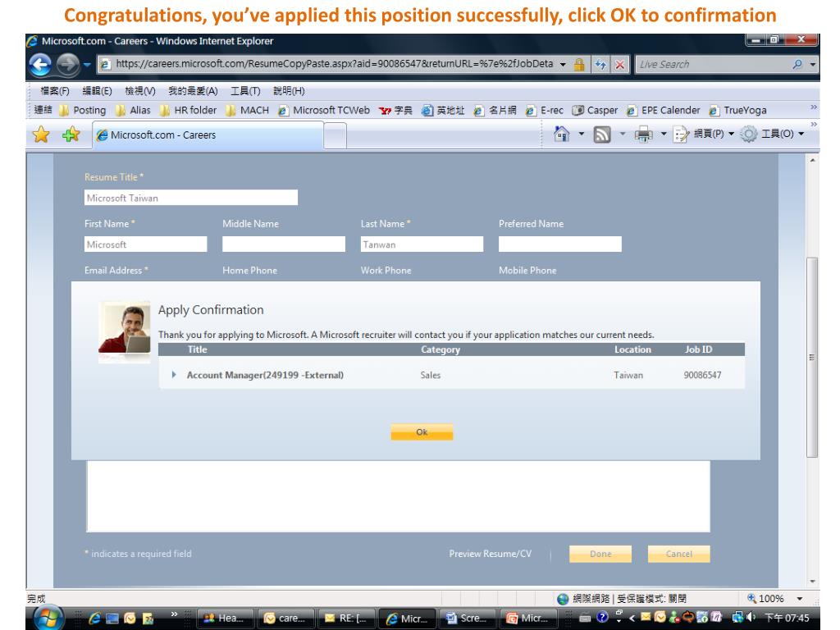Click the browser Forward arrow button
The height and width of the screenshot is (630, 840).
coord(67,65)
